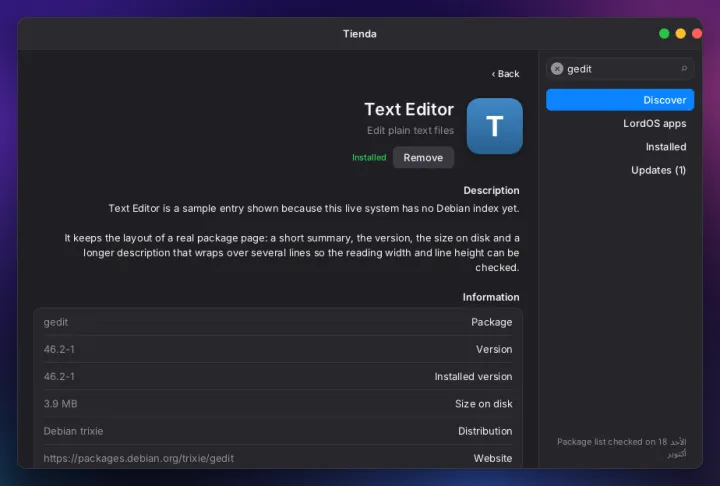Click the Text Editor app icon
The image size is (720, 486).
[495, 126]
